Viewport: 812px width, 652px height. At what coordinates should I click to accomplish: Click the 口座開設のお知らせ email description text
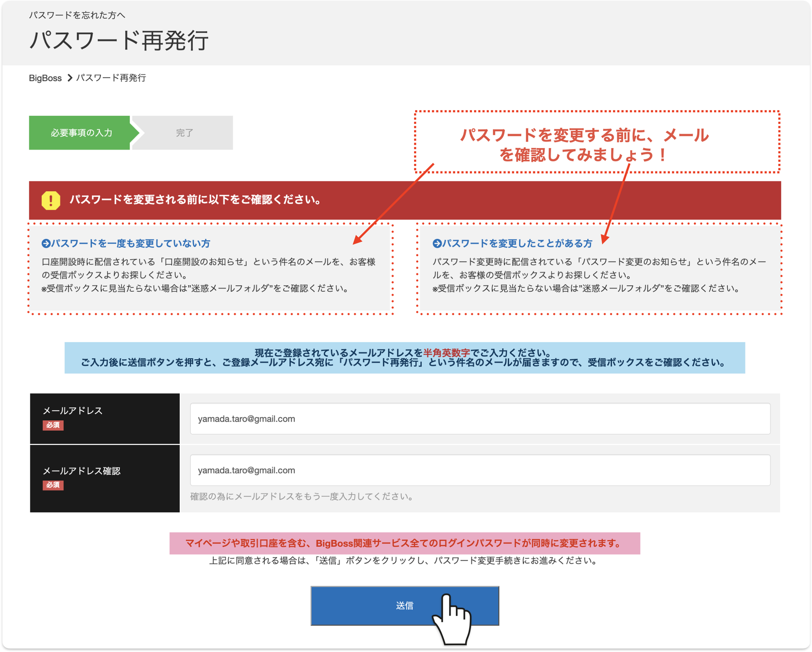coord(209,275)
